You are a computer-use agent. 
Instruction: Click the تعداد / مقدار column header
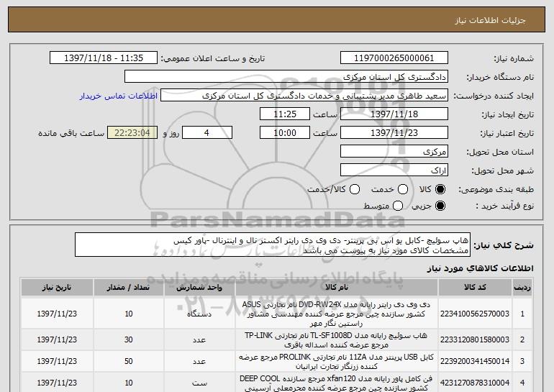pos(128,288)
